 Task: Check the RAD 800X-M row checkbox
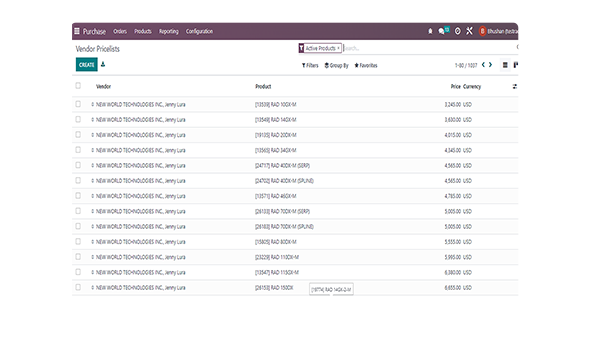(78, 242)
